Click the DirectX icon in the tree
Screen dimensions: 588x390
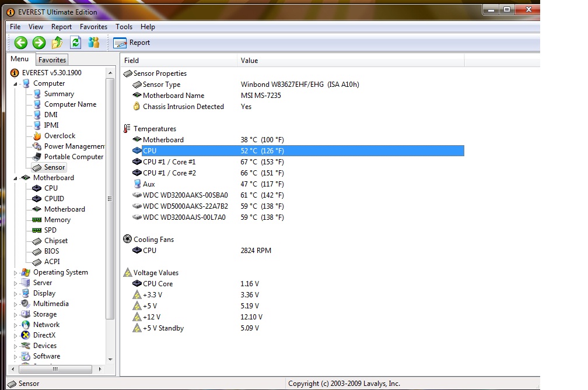point(26,335)
